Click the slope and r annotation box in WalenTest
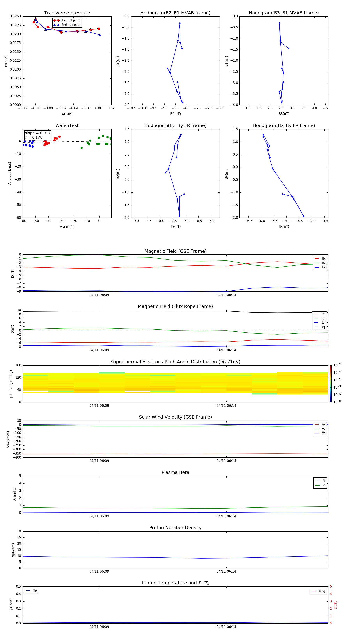The image size is (351, 644). tap(37, 135)
